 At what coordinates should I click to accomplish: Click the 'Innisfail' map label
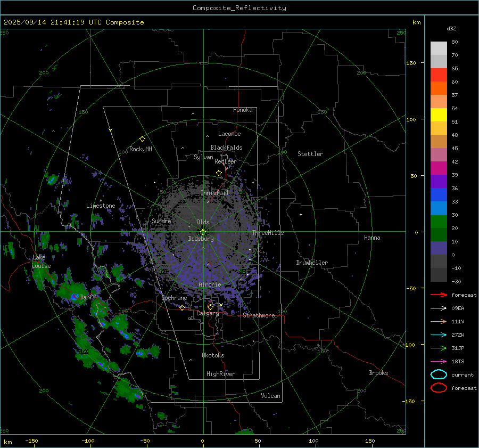pos(215,193)
